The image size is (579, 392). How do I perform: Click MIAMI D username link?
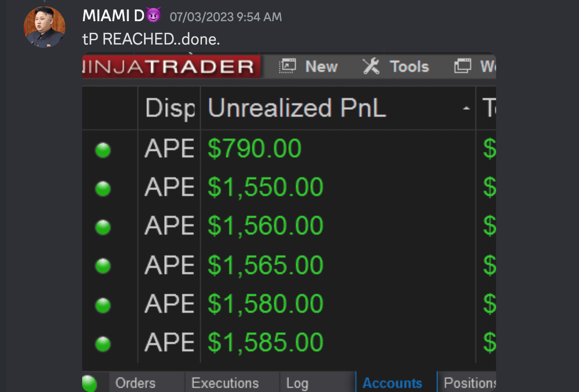113,16
